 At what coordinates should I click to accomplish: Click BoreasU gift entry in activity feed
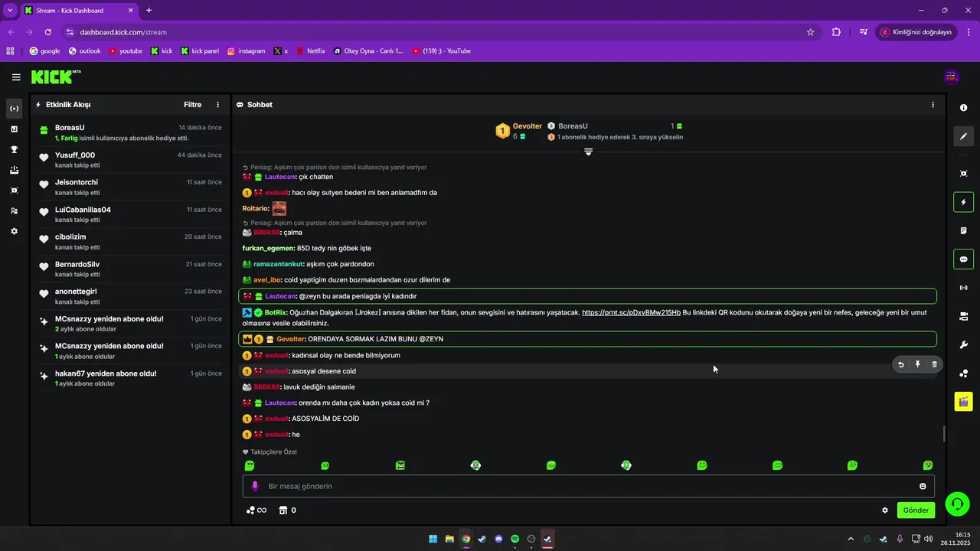[x=130, y=132]
